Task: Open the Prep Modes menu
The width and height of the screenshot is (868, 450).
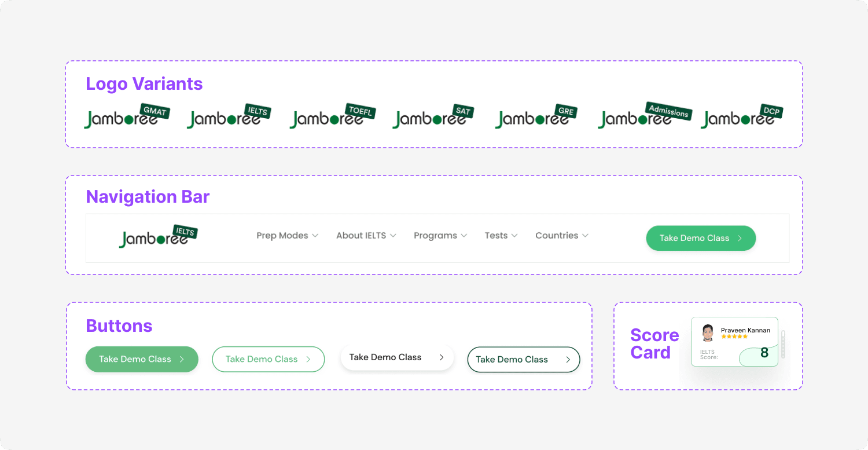Action: click(x=288, y=236)
